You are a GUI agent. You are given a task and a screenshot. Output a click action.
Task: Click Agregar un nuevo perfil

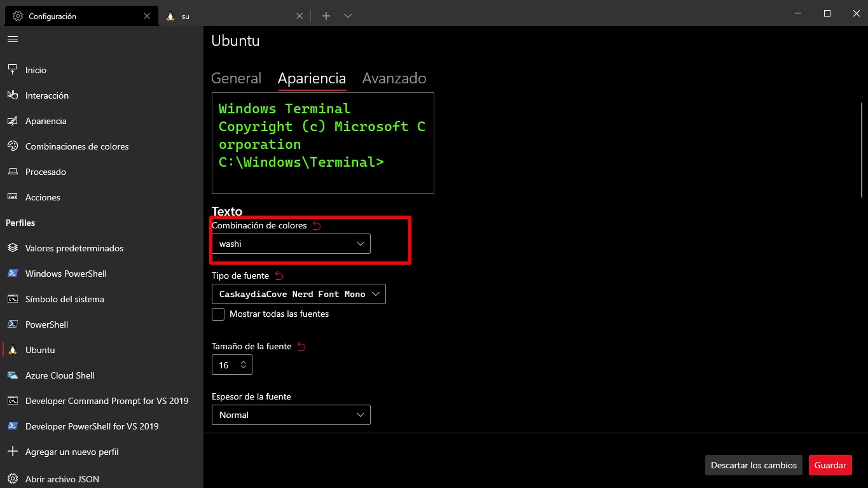102,452
